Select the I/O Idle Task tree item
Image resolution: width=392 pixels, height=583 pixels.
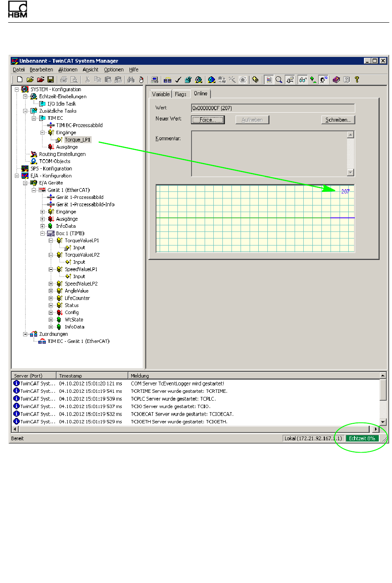61,104
